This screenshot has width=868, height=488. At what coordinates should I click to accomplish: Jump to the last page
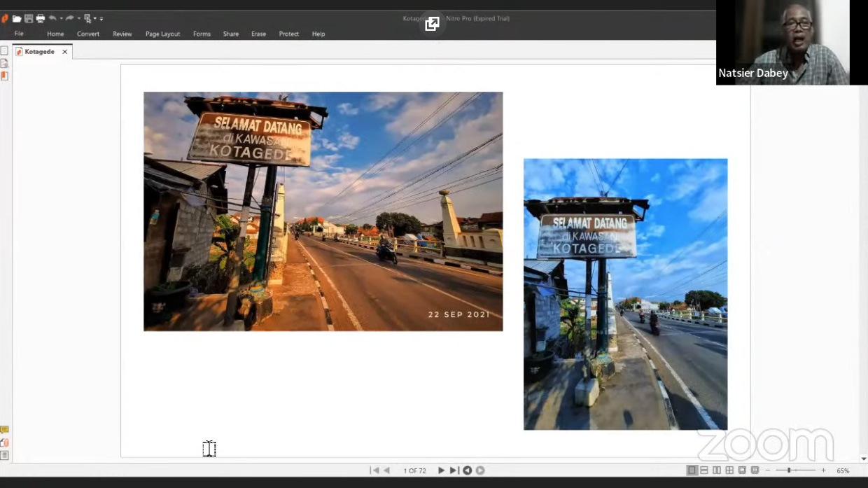(x=454, y=470)
